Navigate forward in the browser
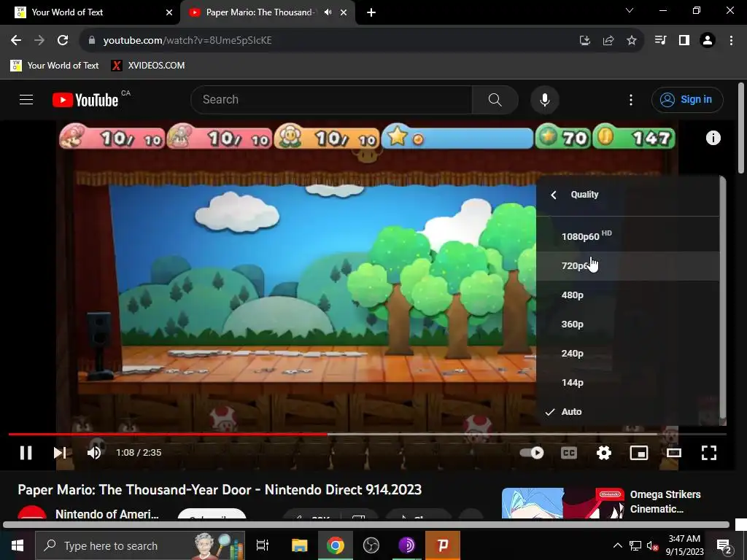 click(x=39, y=41)
